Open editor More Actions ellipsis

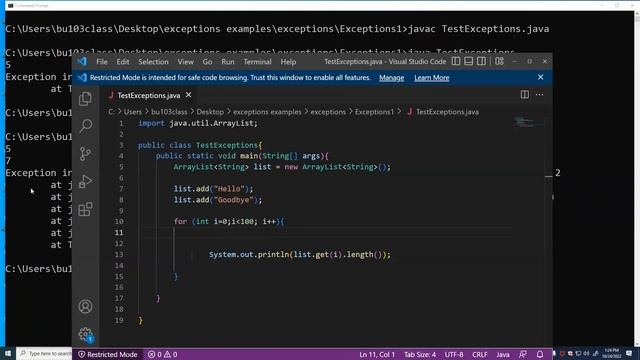[539, 95]
